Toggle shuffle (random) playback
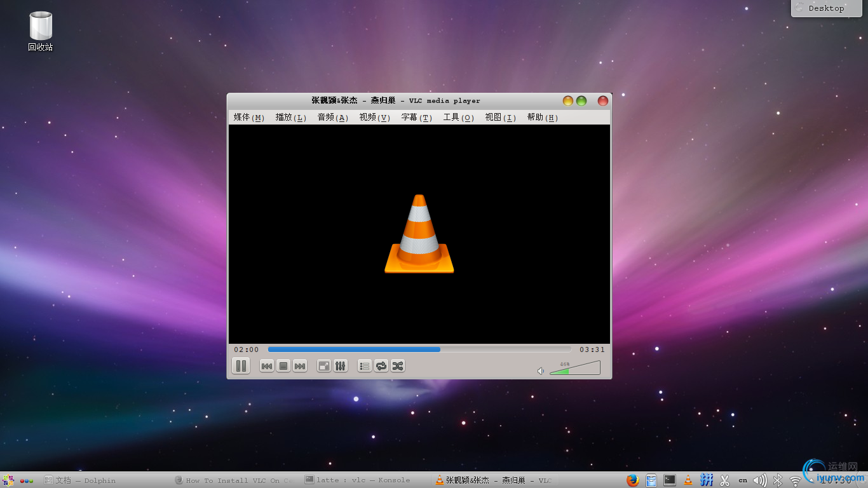This screenshot has height=488, width=868. point(398,366)
